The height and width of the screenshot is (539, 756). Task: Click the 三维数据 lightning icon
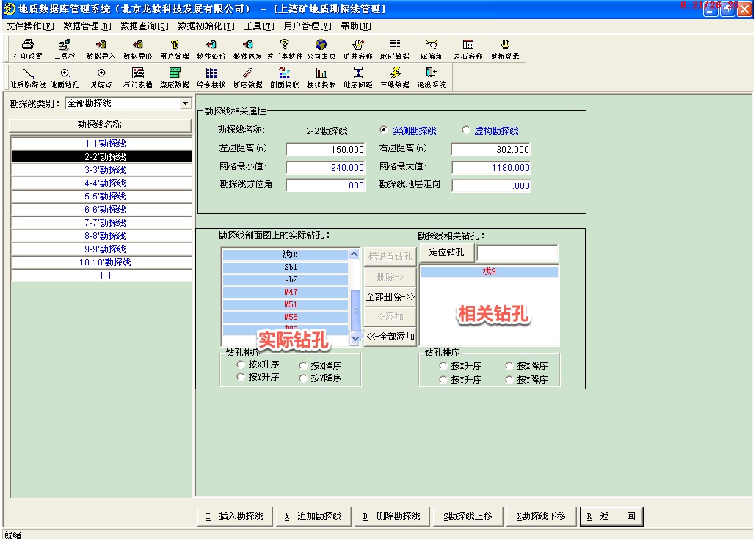(x=395, y=77)
